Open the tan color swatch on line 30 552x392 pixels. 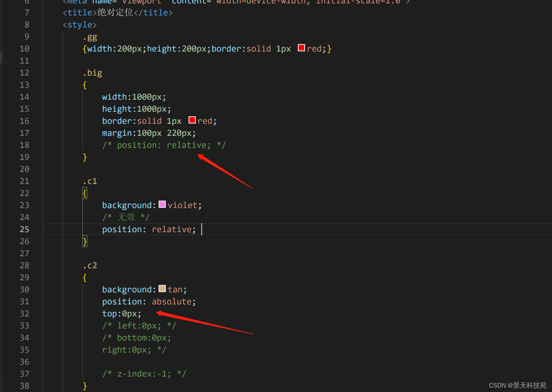point(162,289)
